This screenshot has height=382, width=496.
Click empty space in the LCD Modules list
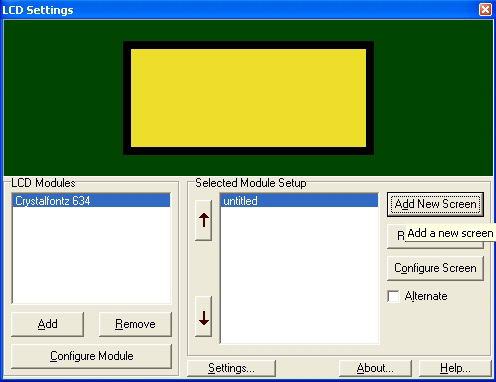pyautogui.click(x=91, y=255)
